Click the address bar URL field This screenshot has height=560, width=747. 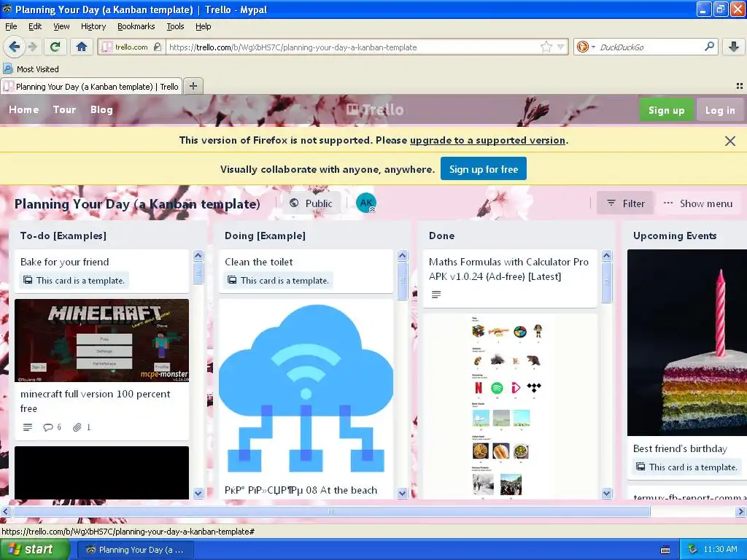[x=352, y=47]
